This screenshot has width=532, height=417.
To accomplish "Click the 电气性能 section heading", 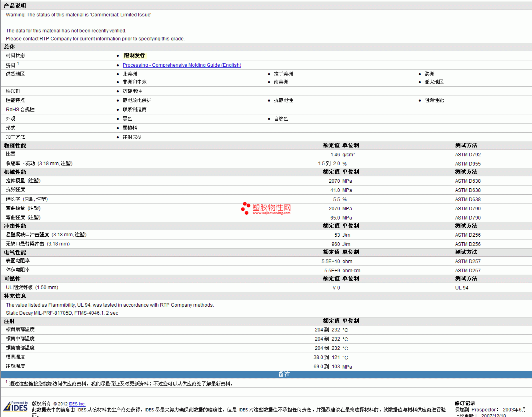I will click(x=15, y=252).
